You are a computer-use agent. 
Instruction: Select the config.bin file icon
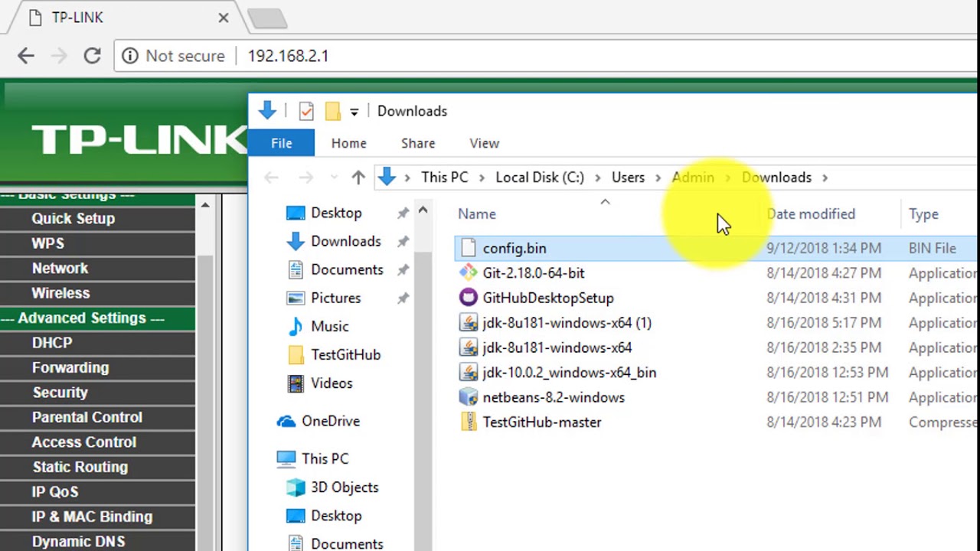[x=469, y=248]
